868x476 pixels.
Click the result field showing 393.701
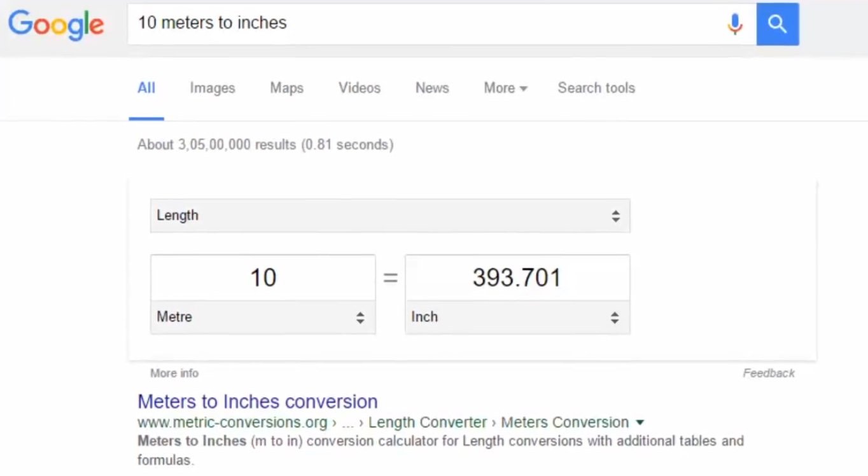point(517,278)
